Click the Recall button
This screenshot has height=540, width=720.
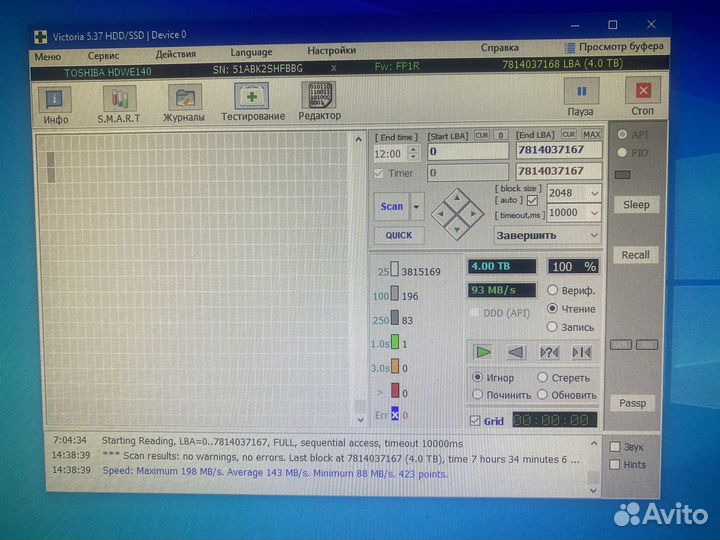(636, 255)
